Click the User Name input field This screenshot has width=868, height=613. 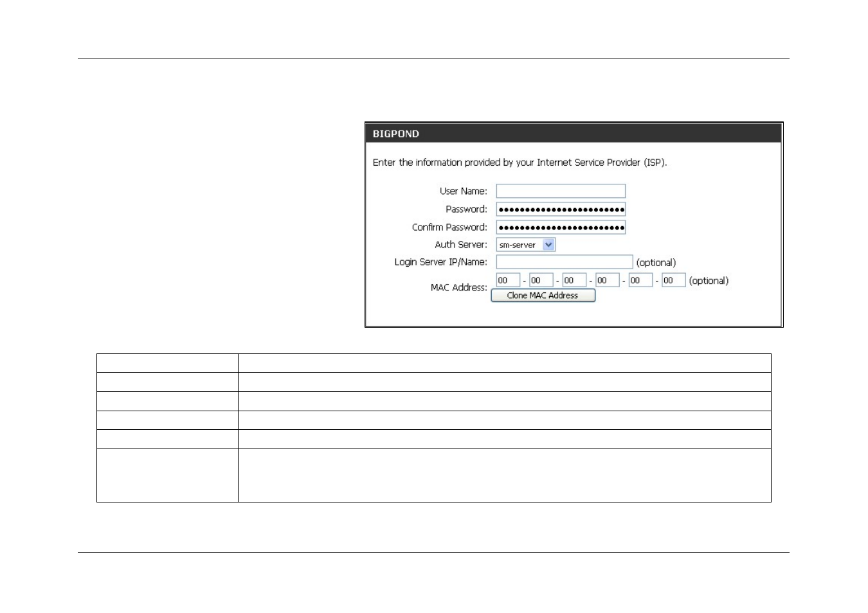coord(561,191)
